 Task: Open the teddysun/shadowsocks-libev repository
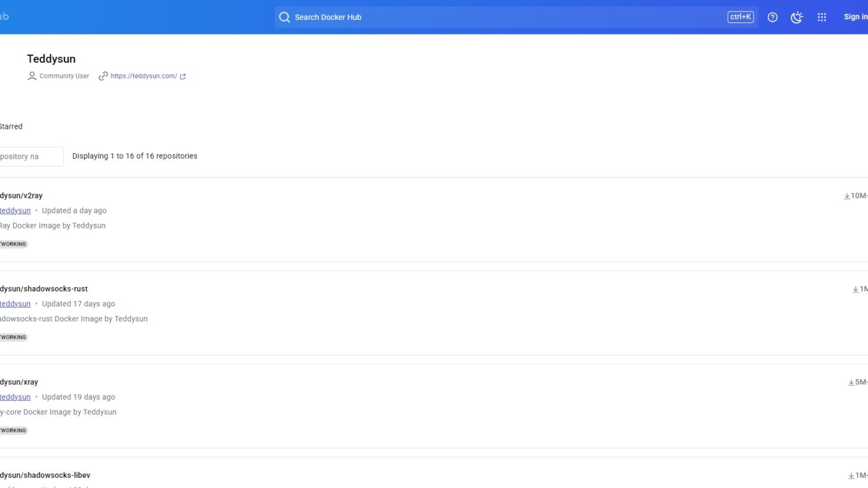(x=45, y=475)
